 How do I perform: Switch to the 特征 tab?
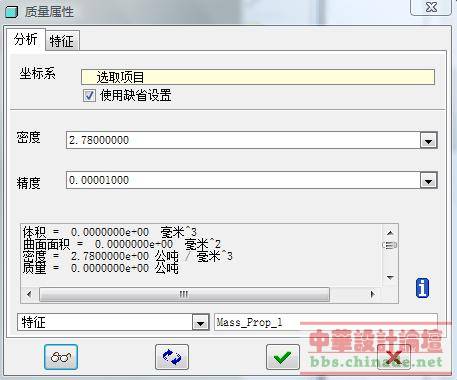pos(62,41)
